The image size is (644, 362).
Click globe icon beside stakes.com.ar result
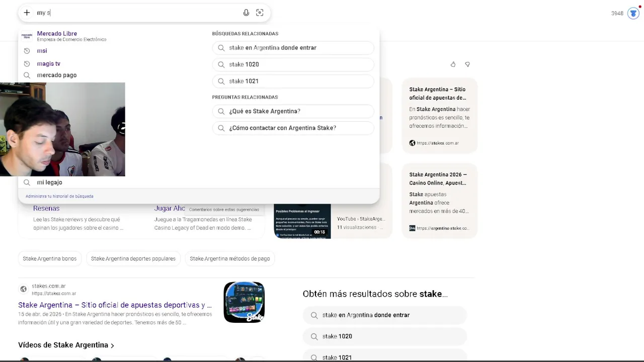click(23, 289)
